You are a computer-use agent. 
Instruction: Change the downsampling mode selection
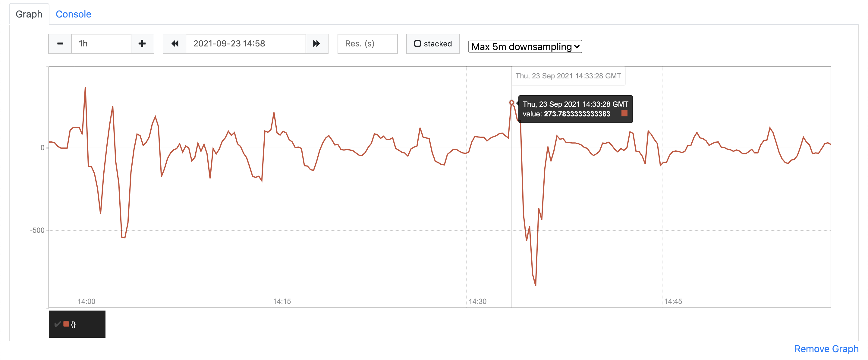pyautogui.click(x=525, y=46)
